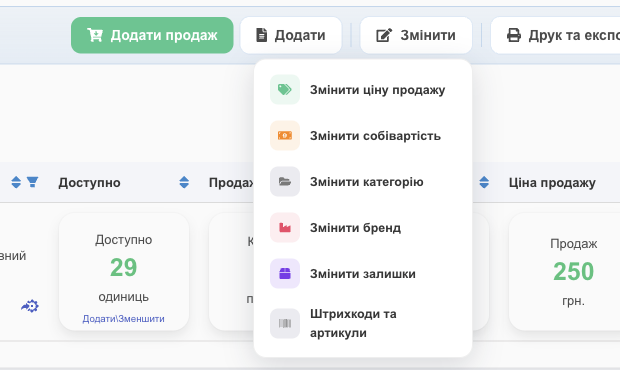Sort using arrows left of Ціна продажу
This screenshot has height=370, width=620.
pos(484,182)
